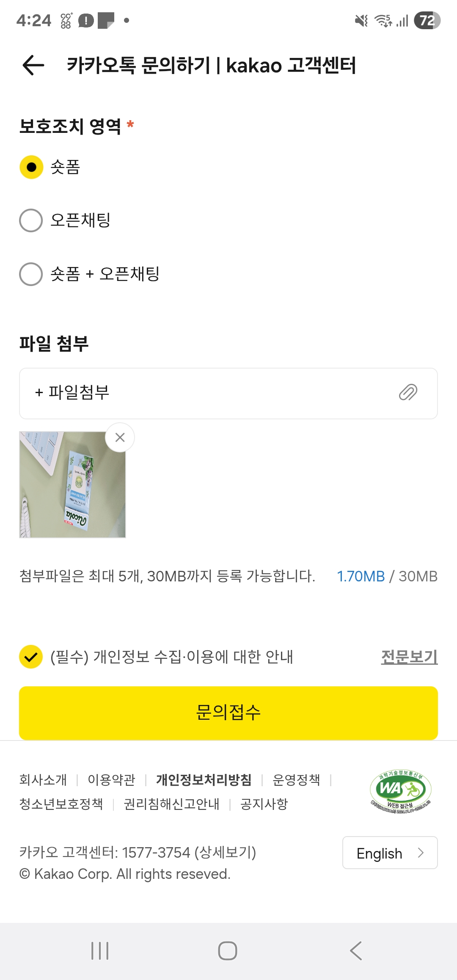Tap the WA web accessibility badge
This screenshot has width=457, height=980.
(400, 790)
